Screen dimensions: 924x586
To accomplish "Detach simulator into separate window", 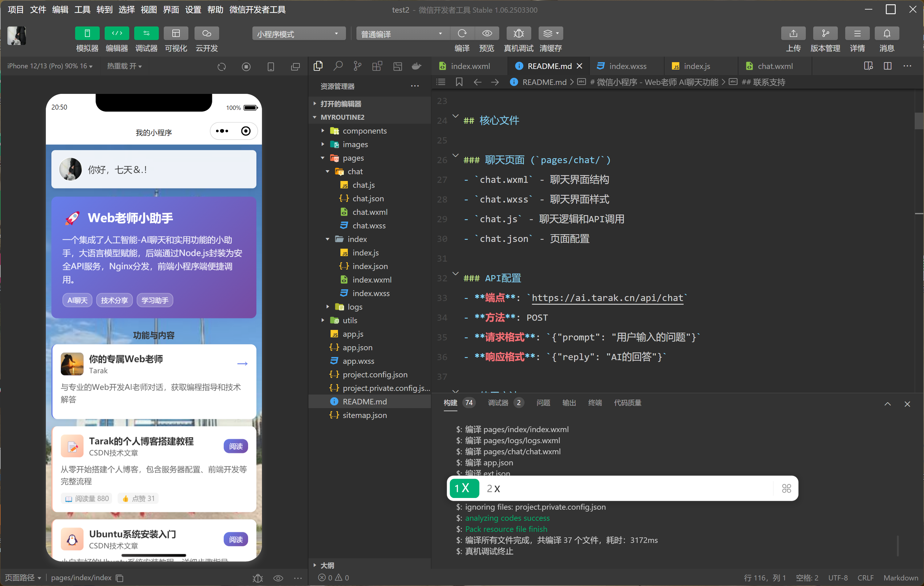I will (x=295, y=66).
